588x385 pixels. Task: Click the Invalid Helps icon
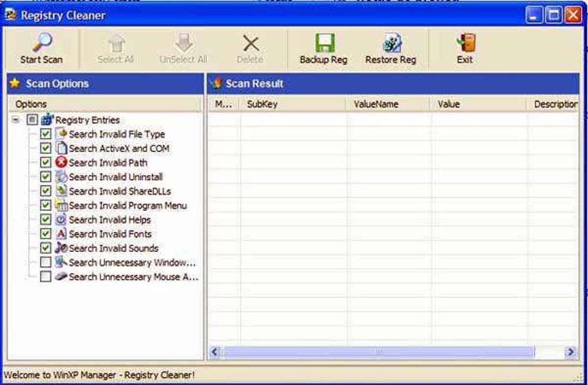[61, 220]
